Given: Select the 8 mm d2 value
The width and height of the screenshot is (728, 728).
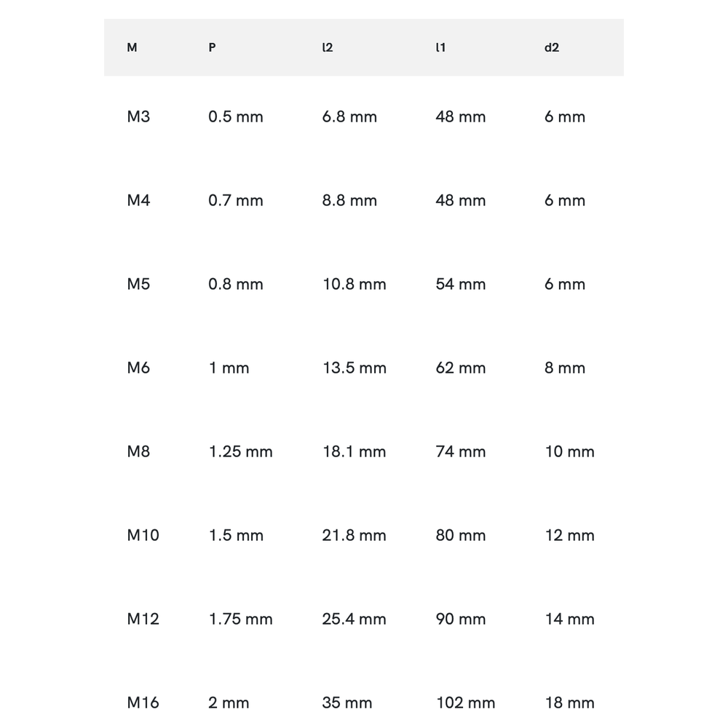Looking at the screenshot, I should click(564, 368).
